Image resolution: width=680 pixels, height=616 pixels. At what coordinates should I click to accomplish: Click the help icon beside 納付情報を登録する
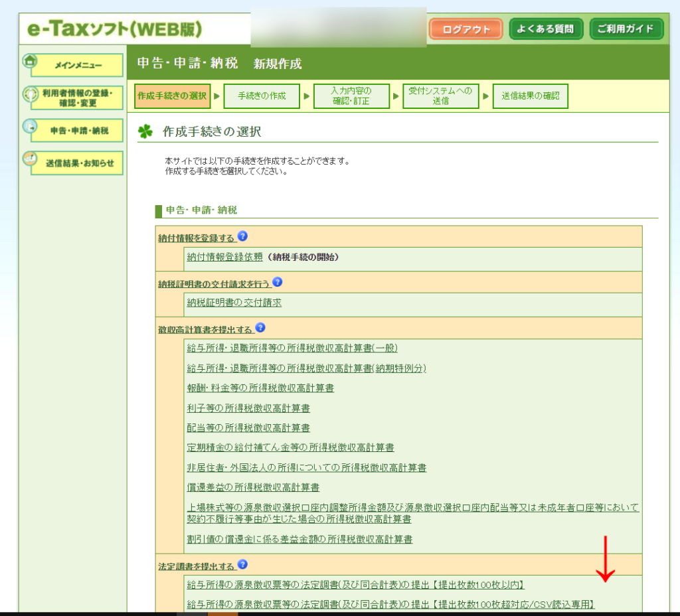pos(242,236)
